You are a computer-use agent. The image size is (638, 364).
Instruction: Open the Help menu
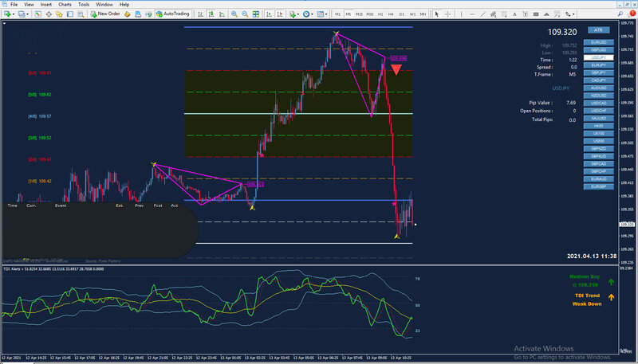click(x=124, y=5)
